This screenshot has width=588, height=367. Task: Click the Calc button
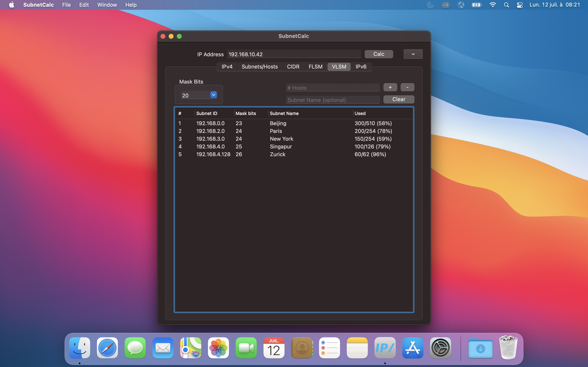point(378,54)
